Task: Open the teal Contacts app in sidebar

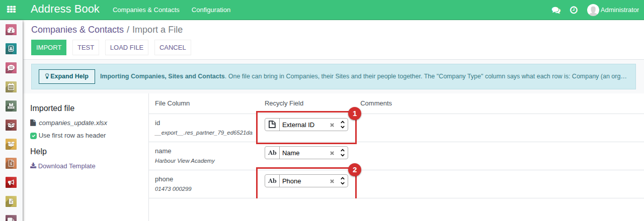Action: pos(11,49)
